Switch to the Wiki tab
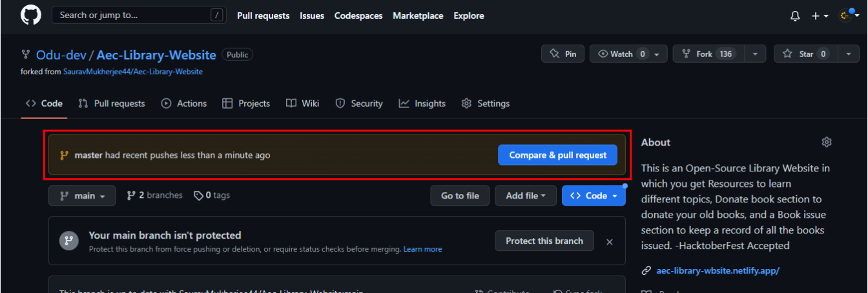Image resolution: width=868 pixels, height=293 pixels. 303,103
